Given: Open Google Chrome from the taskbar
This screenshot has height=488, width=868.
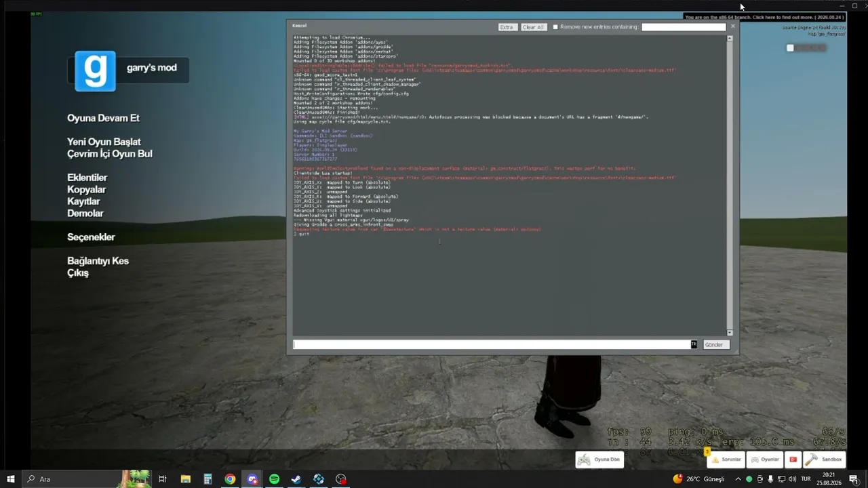Looking at the screenshot, I should (230, 479).
